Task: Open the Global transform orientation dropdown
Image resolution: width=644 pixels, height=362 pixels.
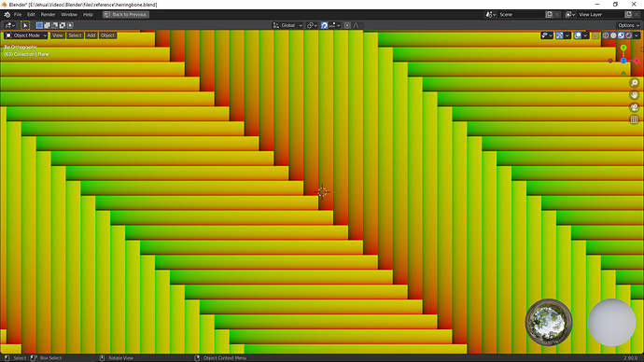Action: click(x=287, y=25)
